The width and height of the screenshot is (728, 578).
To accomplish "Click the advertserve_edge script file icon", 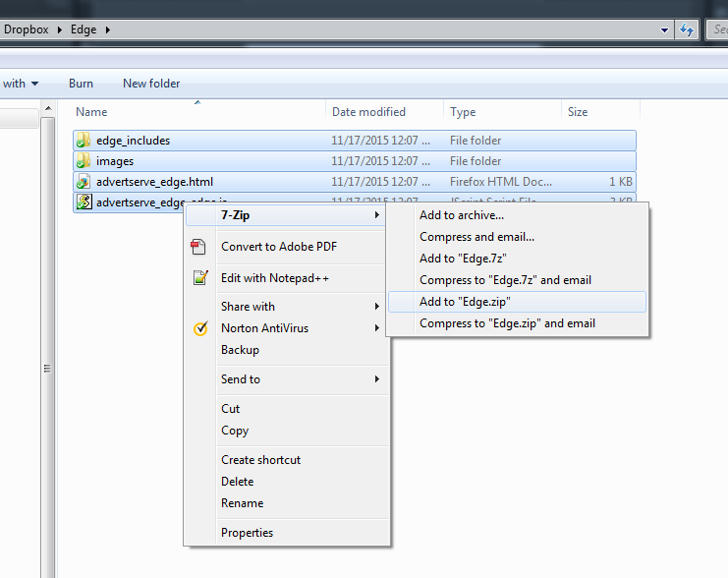I will point(84,202).
